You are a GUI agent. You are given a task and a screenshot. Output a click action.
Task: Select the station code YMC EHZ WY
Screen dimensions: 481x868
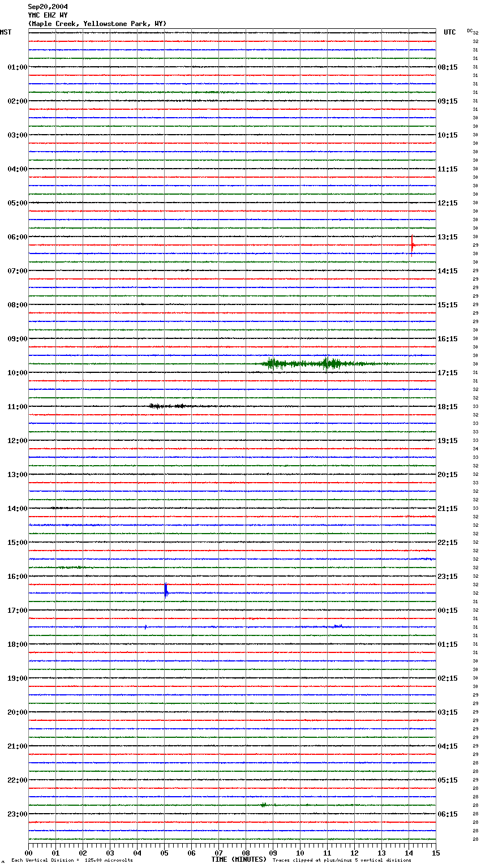pos(48,15)
